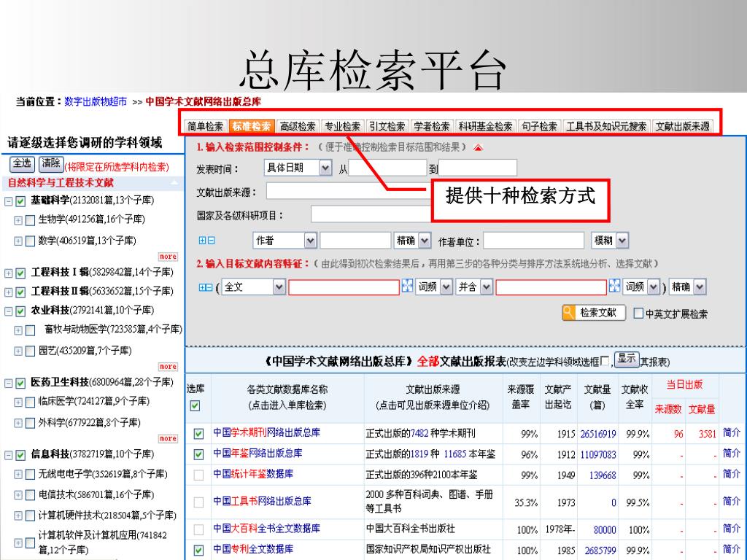Switch to 学者检索 tab
This screenshot has width=747, height=560.
pyautogui.click(x=432, y=126)
